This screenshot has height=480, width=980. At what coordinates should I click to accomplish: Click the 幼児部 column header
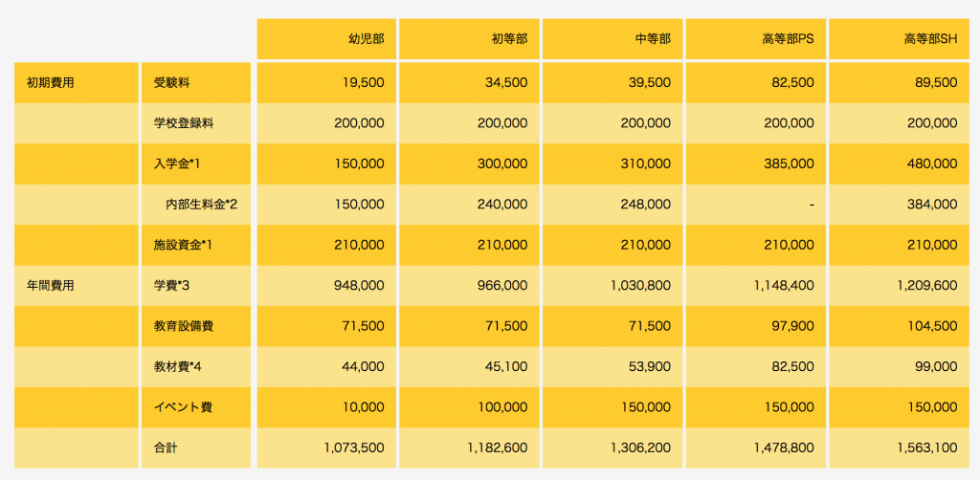coord(366,39)
